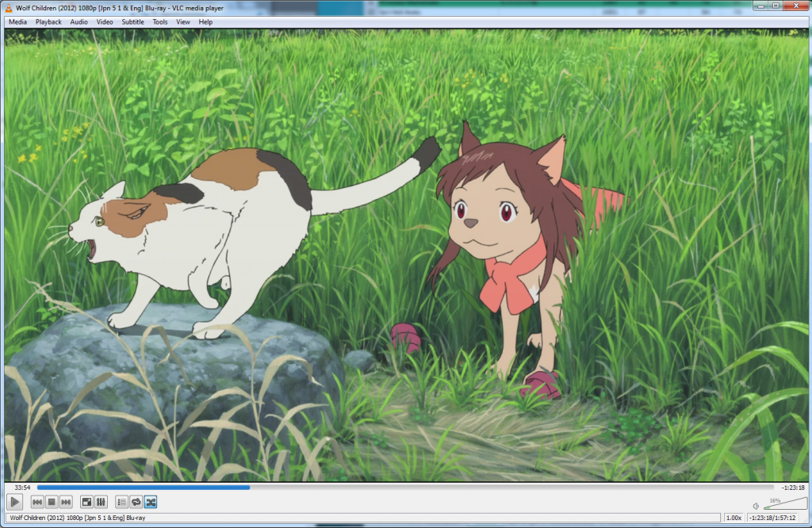
Task: Skip to the next media item
Action: pos(66,502)
